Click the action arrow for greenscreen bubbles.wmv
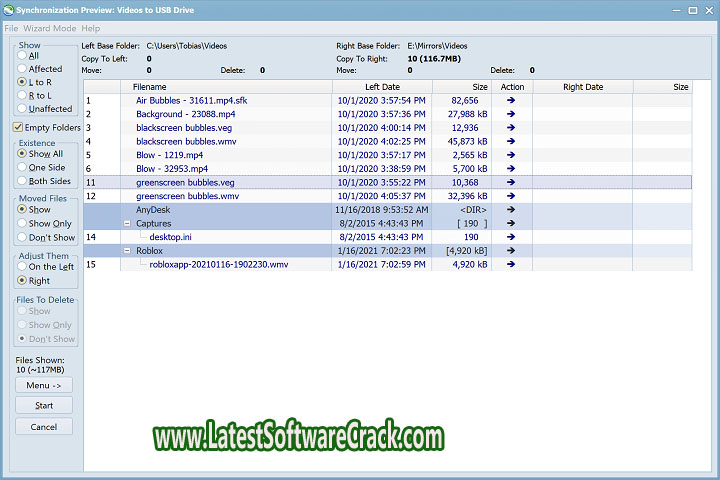 point(511,196)
